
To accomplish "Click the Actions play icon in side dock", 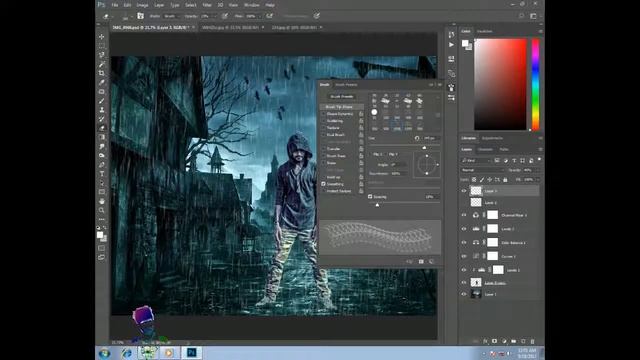I will tap(451, 44).
